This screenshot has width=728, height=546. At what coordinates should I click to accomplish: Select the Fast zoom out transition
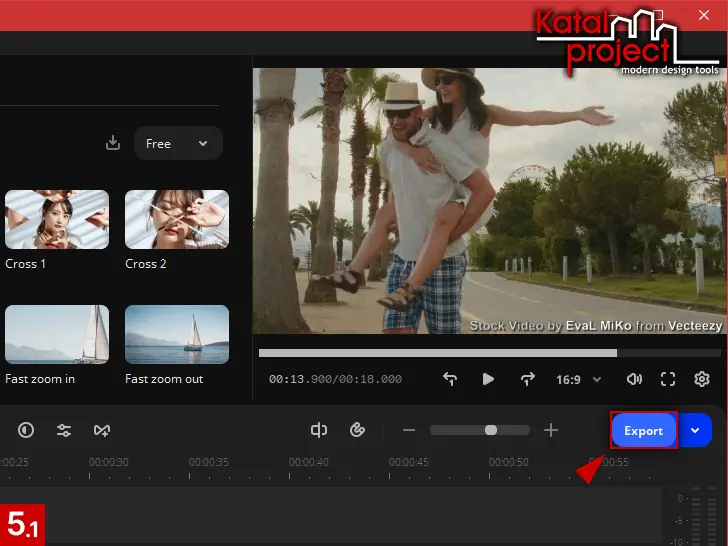pyautogui.click(x=177, y=334)
